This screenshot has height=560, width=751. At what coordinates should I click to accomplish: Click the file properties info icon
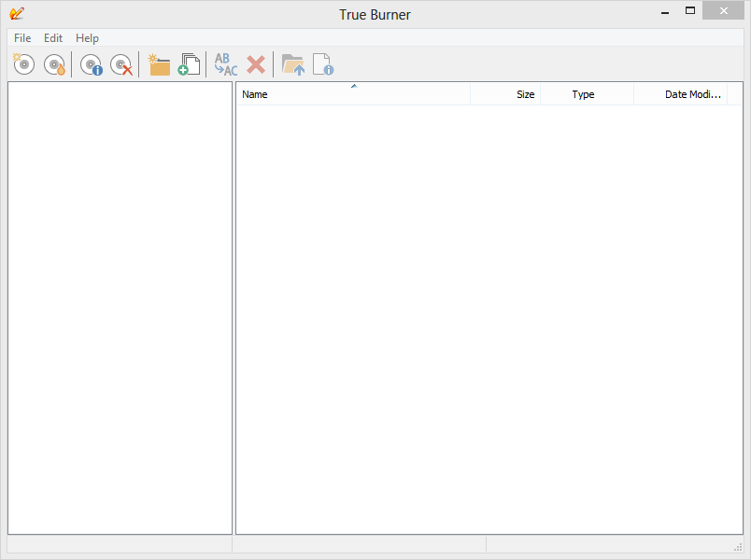click(x=323, y=64)
